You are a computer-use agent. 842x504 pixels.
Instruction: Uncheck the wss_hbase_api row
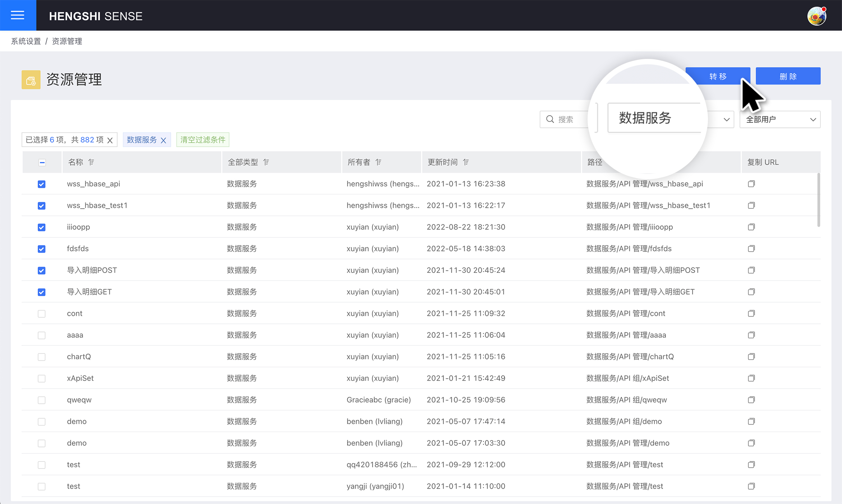click(42, 184)
